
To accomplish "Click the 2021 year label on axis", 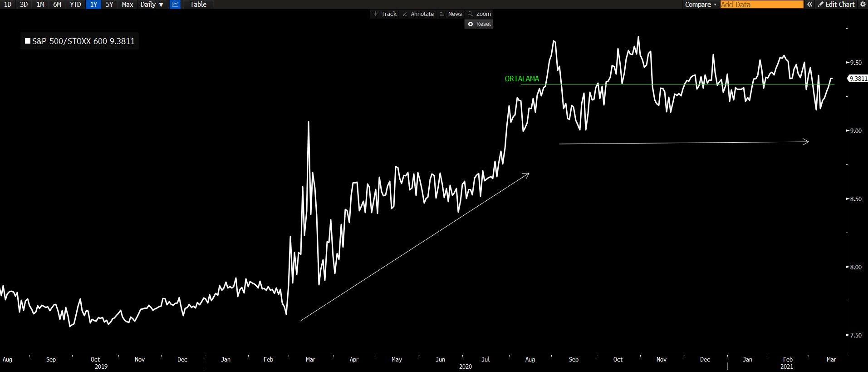I will [787, 367].
